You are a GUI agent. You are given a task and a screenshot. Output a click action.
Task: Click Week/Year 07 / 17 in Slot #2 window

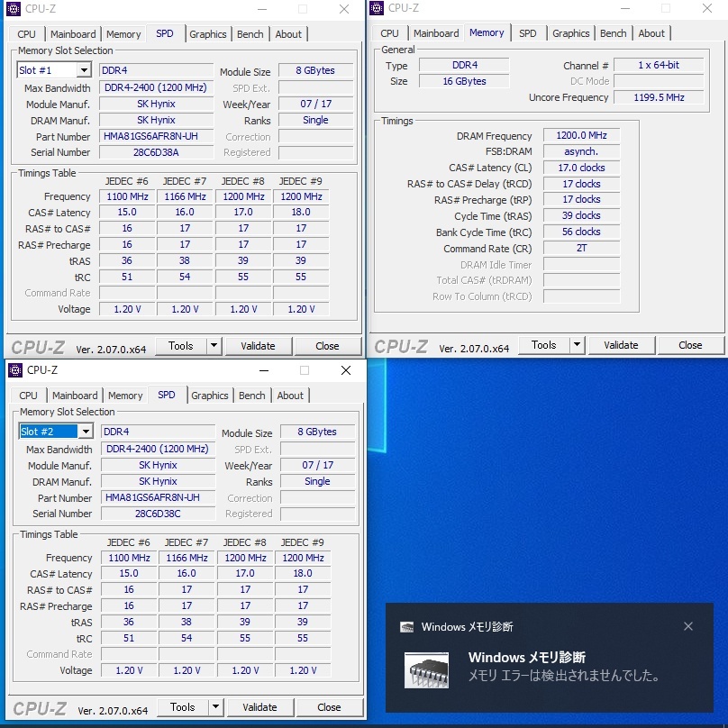click(317, 465)
